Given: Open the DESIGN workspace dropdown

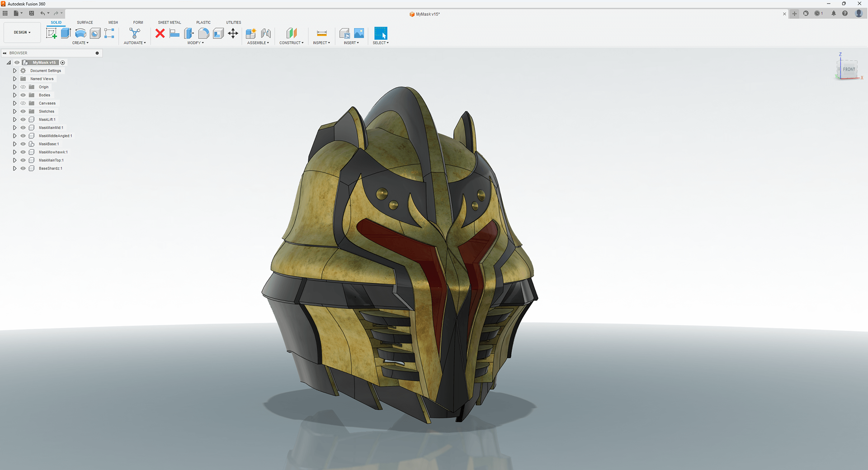Looking at the screenshot, I should point(22,33).
